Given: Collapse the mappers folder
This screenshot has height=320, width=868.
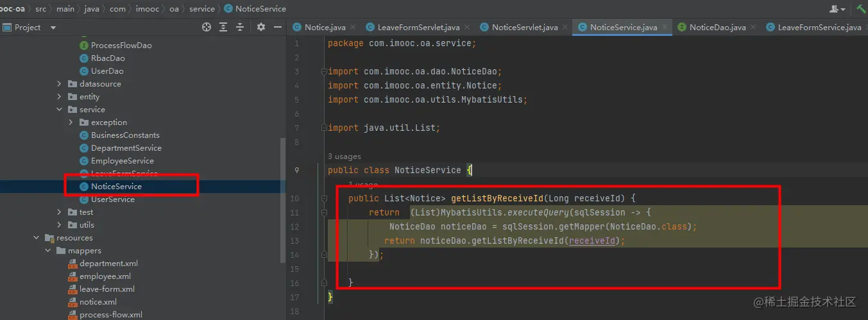Looking at the screenshot, I should (48, 251).
